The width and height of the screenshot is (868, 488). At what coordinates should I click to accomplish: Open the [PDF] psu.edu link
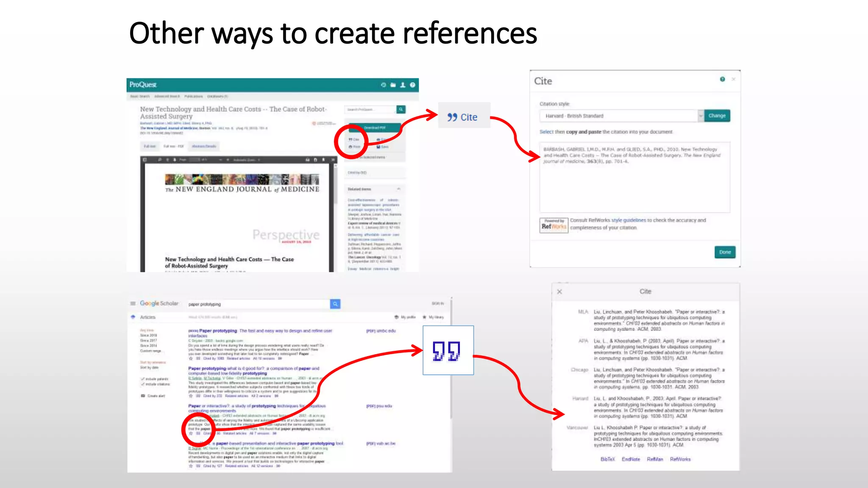[379, 406]
